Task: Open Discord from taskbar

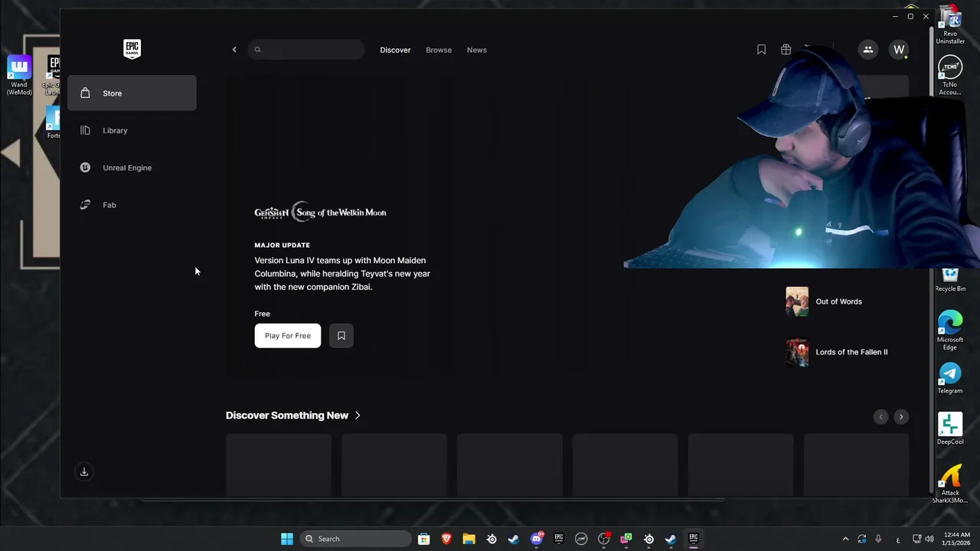Action: [537, 539]
